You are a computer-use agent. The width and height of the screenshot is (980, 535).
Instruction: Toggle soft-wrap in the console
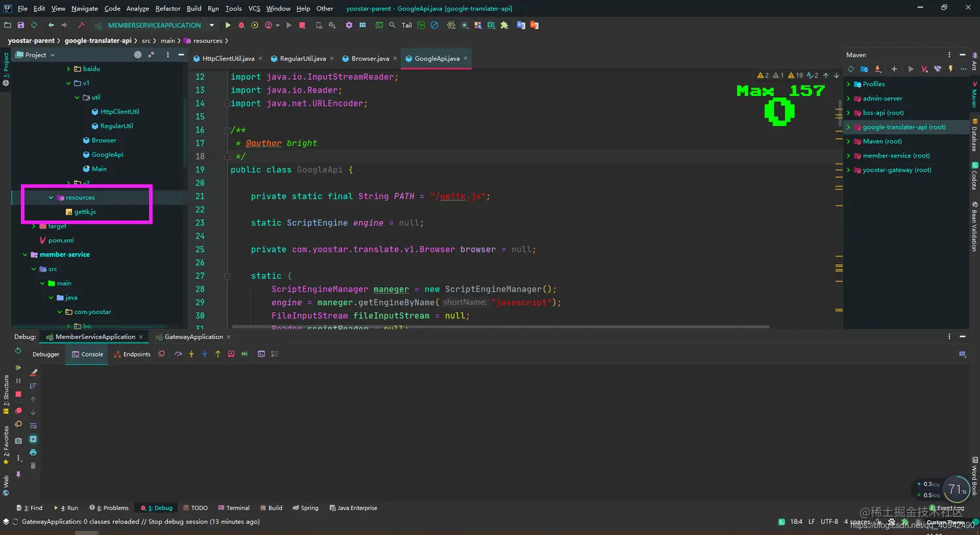click(x=33, y=426)
